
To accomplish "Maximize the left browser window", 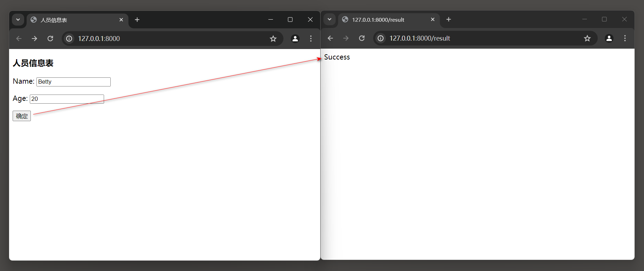I will (x=290, y=20).
